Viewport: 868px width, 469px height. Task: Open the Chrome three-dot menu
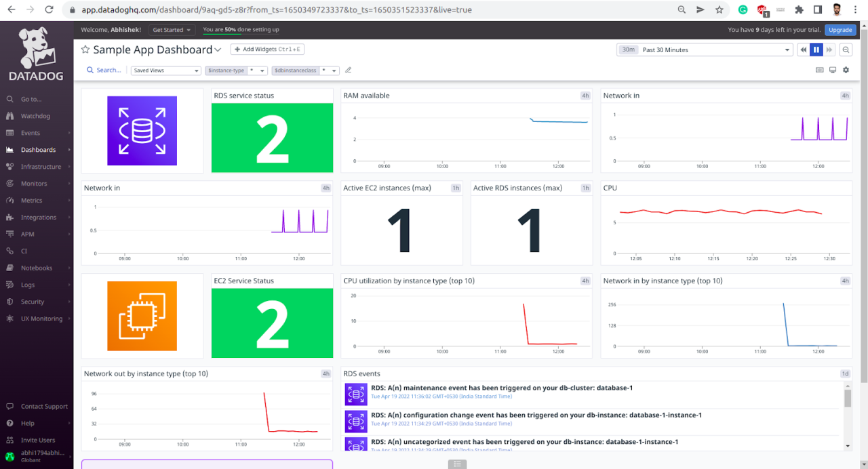[857, 10]
